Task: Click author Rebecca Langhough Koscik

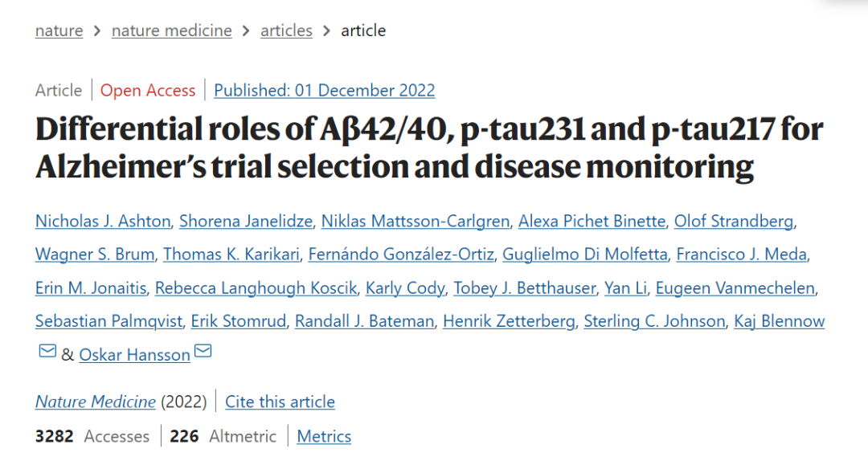Action: point(256,288)
